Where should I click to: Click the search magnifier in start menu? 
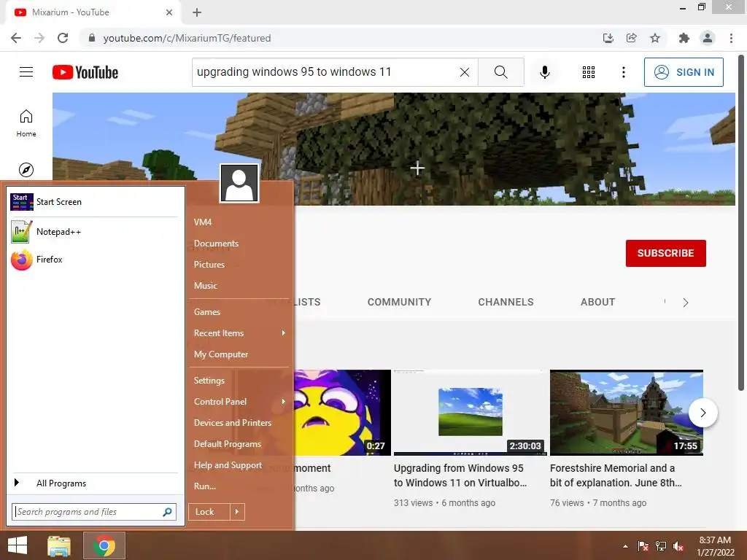(167, 512)
